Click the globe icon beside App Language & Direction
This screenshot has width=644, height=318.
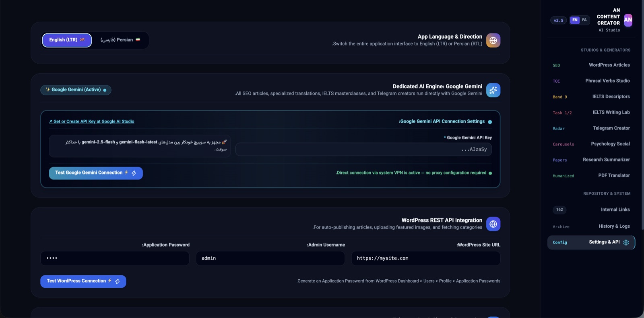click(x=493, y=40)
